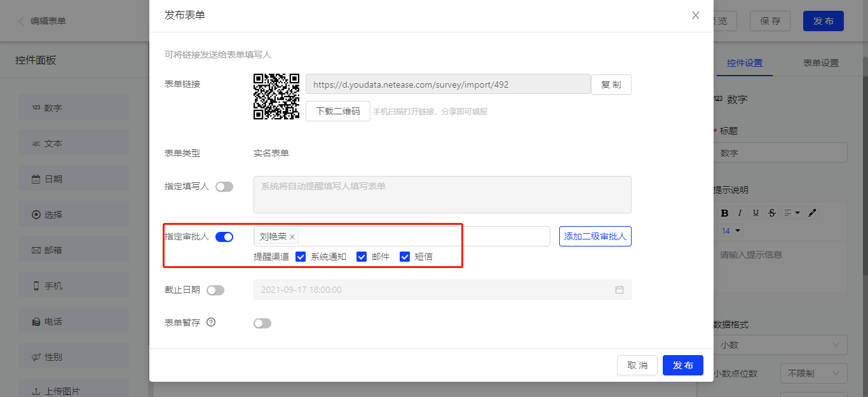Click the calendar icon in the 截止日期 field
The height and width of the screenshot is (397, 868).
coord(619,290)
